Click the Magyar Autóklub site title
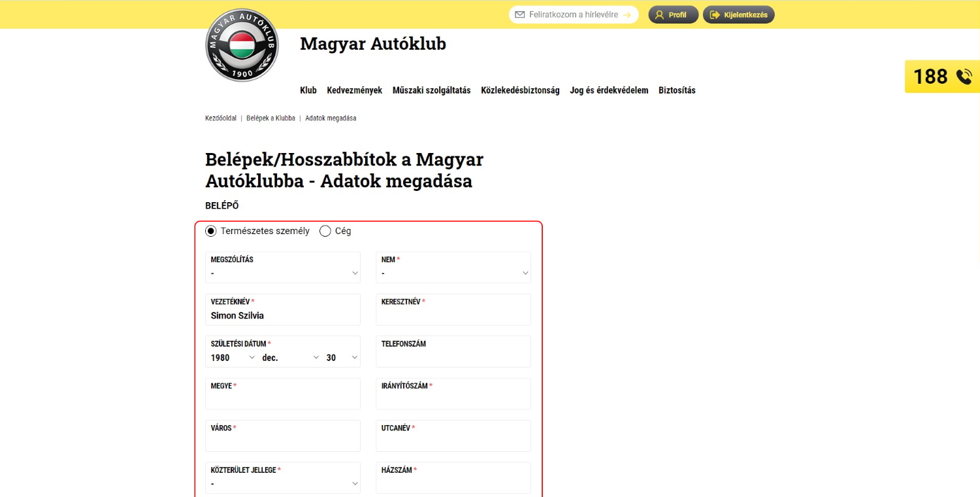The width and height of the screenshot is (980, 497). [x=373, y=44]
